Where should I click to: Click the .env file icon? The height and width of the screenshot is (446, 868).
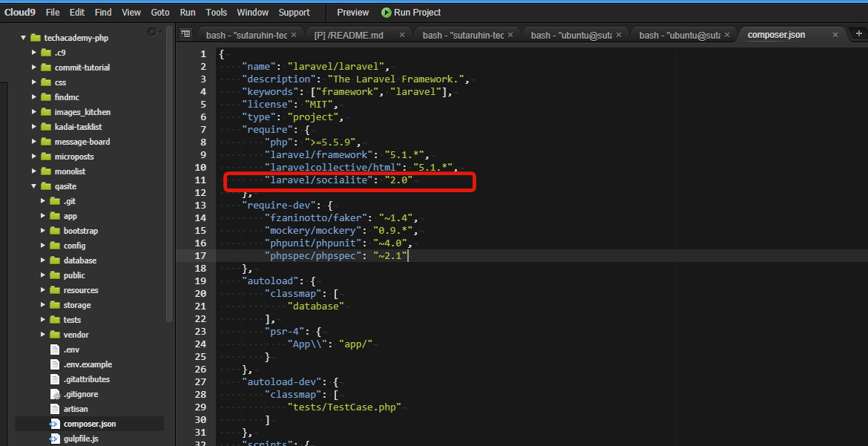(x=54, y=350)
